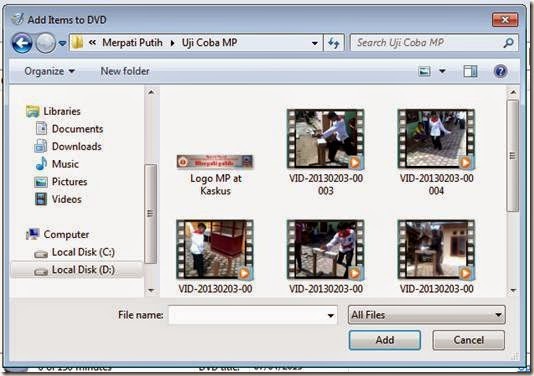
Task: Click the Back navigation arrow
Action: tap(22, 43)
